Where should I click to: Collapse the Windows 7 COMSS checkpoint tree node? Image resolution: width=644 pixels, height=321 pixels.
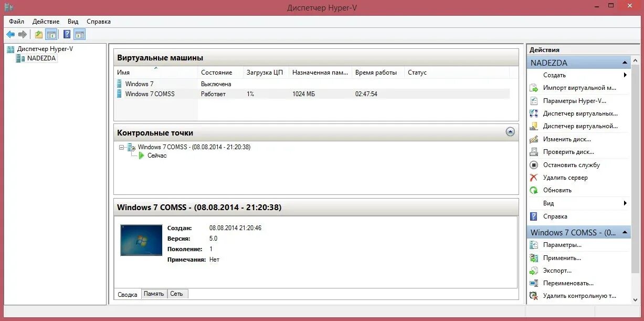pyautogui.click(x=122, y=148)
